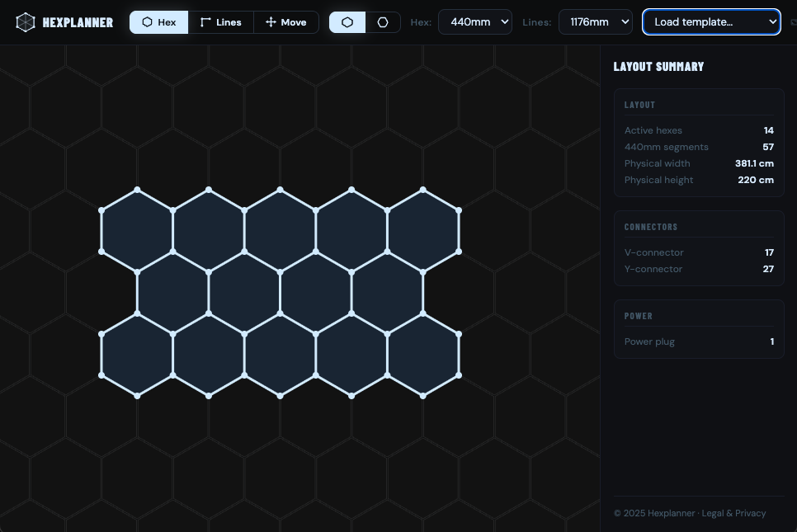
Task: Select the Hex drawing mode
Action: coord(159,22)
